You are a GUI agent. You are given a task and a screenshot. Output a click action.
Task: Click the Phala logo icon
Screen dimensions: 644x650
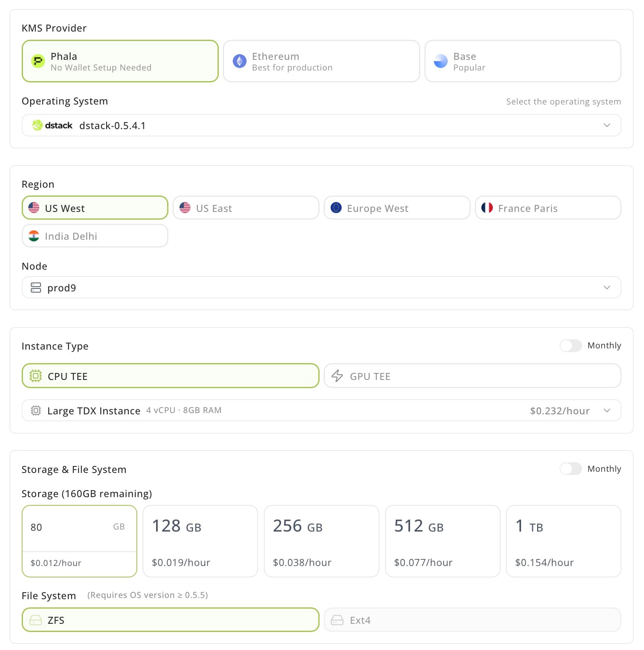tap(38, 61)
